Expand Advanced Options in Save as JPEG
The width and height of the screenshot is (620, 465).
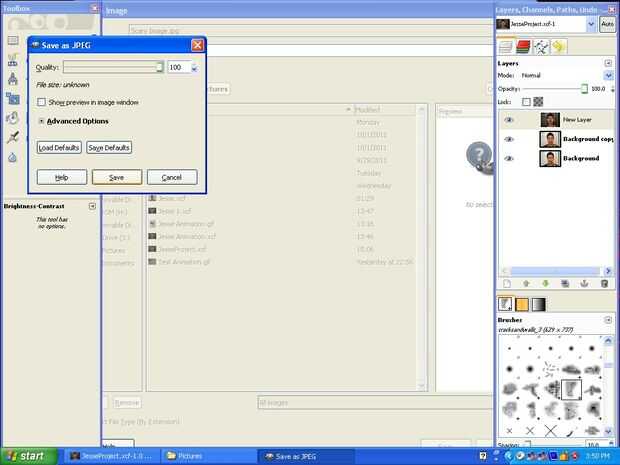pyautogui.click(x=41, y=121)
